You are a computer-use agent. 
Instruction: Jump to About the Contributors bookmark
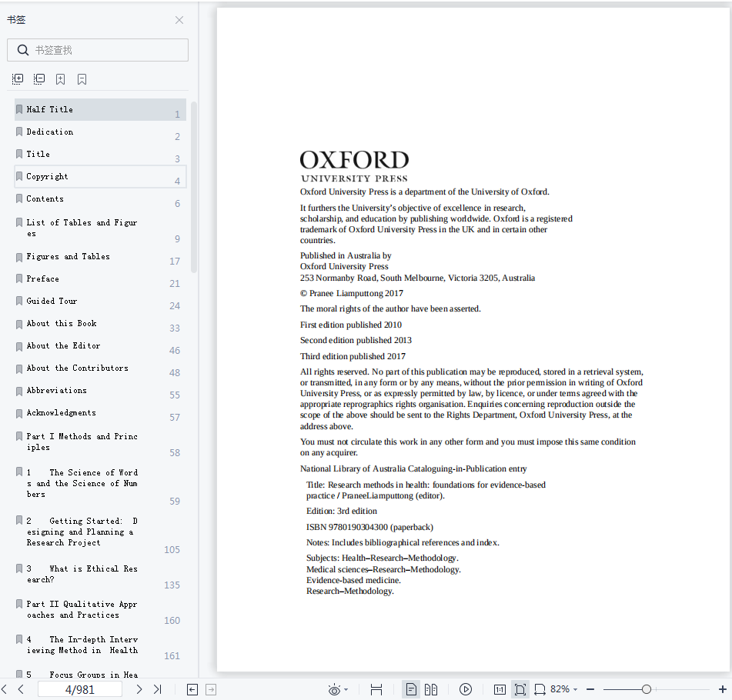click(x=100, y=369)
